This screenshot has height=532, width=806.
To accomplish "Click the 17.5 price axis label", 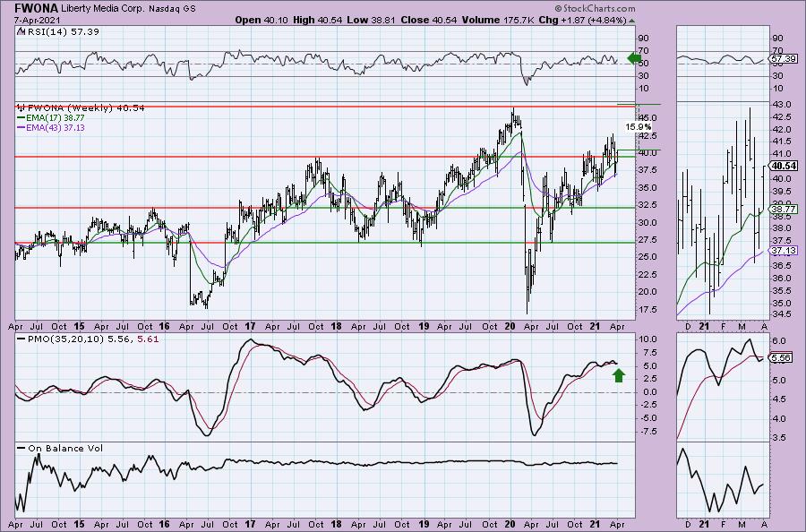I will 648,309.
